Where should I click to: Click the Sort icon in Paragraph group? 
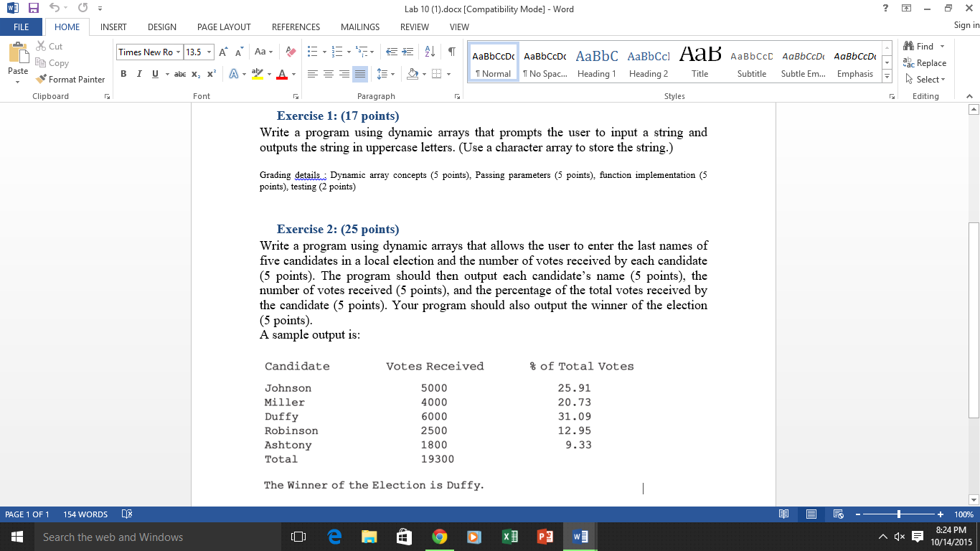point(431,51)
